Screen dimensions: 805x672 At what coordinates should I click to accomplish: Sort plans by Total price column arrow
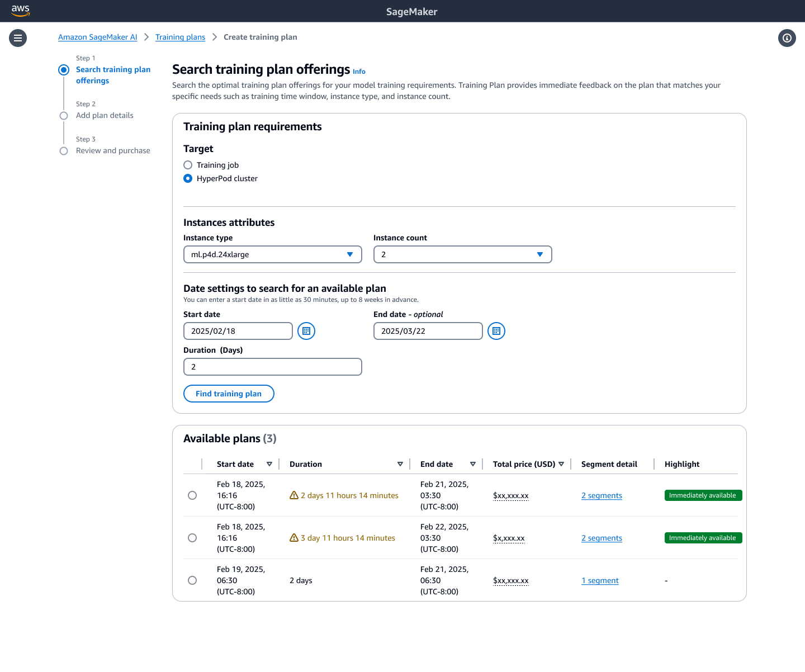[x=561, y=464]
